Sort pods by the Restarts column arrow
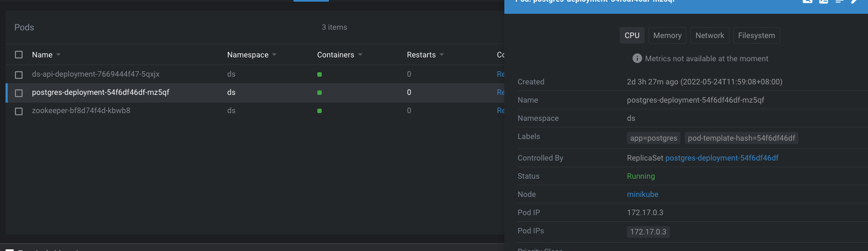The height and width of the screenshot is (251, 868). [442, 55]
